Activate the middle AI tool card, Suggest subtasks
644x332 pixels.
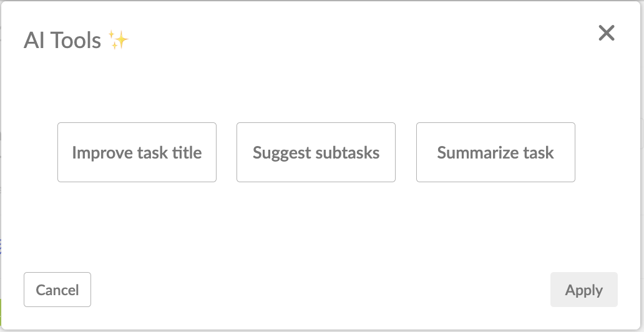click(316, 152)
